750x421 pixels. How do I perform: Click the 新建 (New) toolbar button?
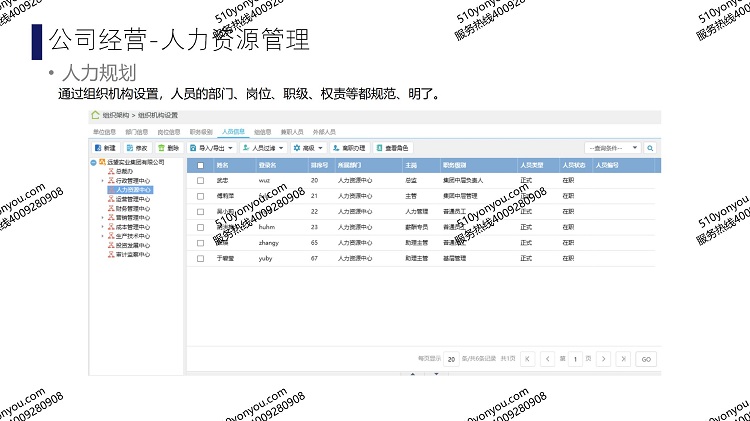click(105, 147)
